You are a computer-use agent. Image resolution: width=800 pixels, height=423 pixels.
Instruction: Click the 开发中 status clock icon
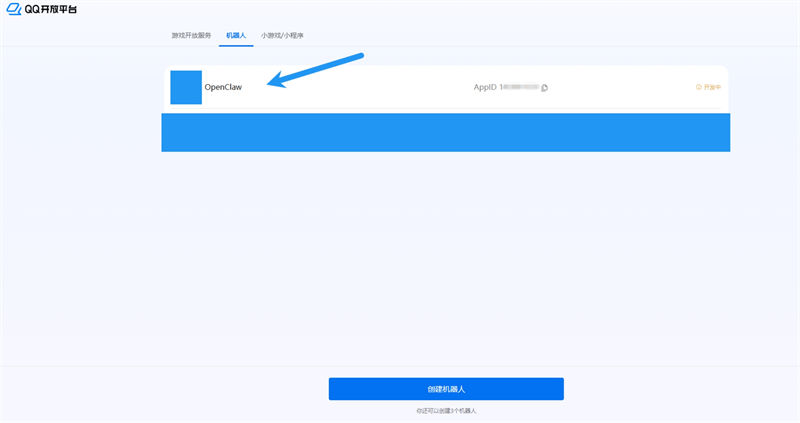point(698,87)
